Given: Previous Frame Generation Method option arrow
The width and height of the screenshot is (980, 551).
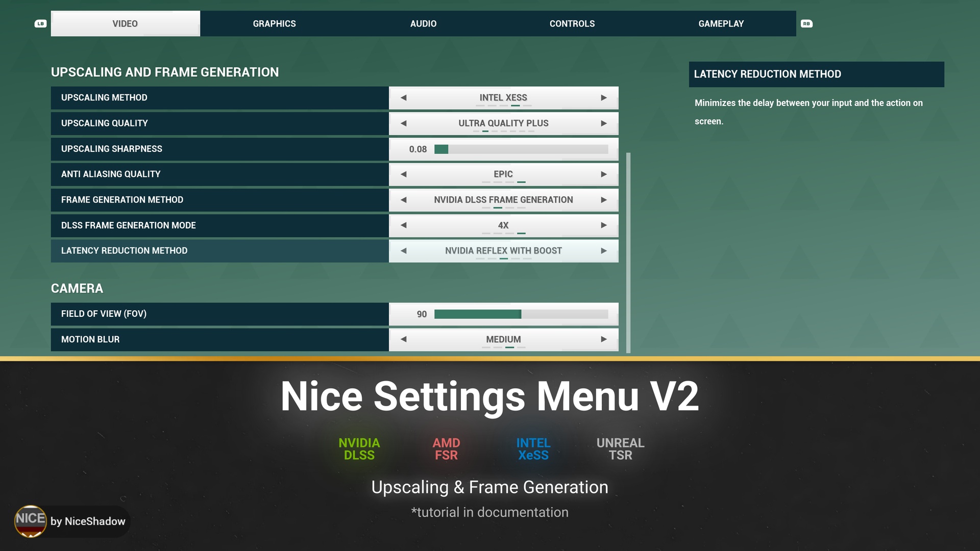Looking at the screenshot, I should click(x=403, y=199).
